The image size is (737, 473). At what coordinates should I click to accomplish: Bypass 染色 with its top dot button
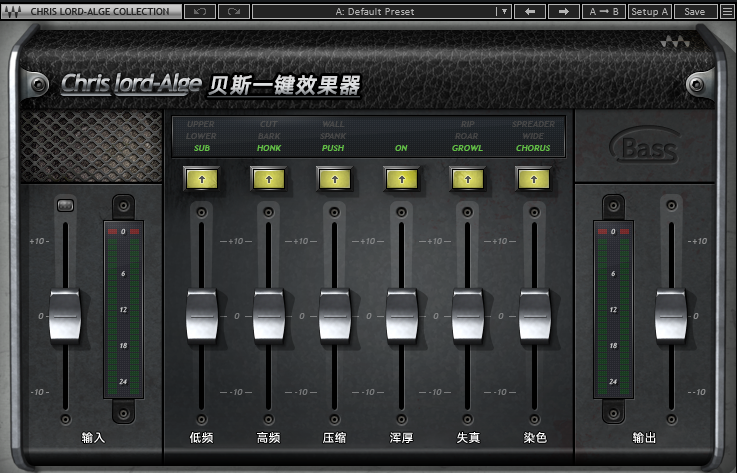[x=534, y=213]
